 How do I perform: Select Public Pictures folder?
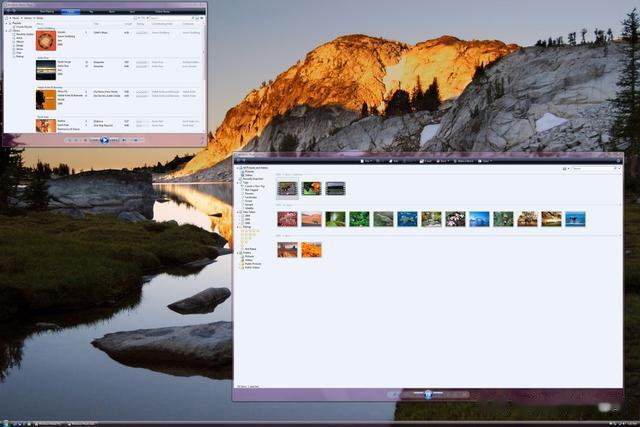tap(253, 264)
